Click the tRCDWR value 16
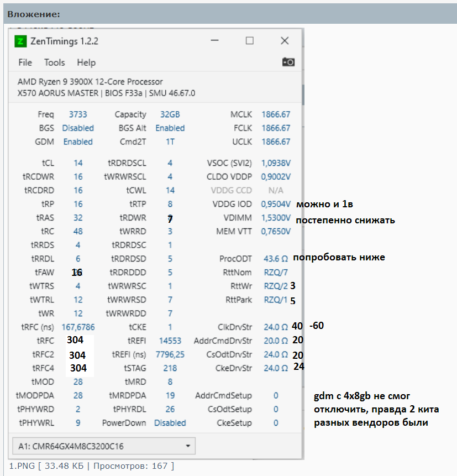 coord(78,177)
